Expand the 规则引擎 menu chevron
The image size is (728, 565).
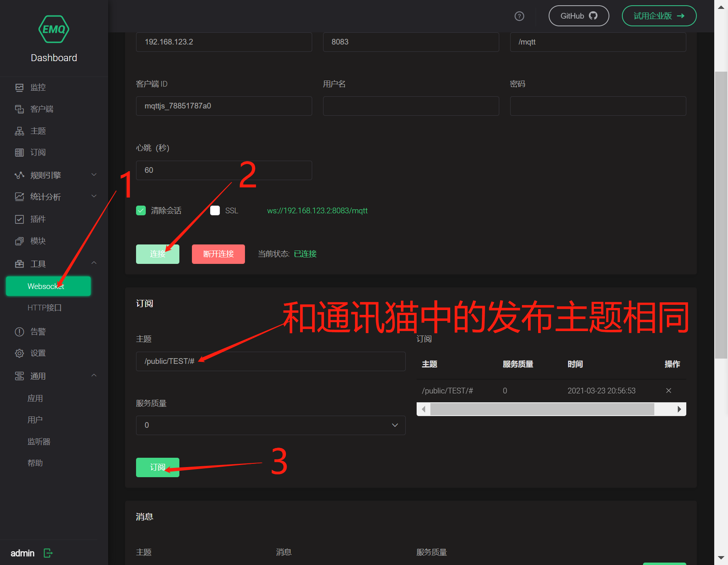[x=94, y=175]
